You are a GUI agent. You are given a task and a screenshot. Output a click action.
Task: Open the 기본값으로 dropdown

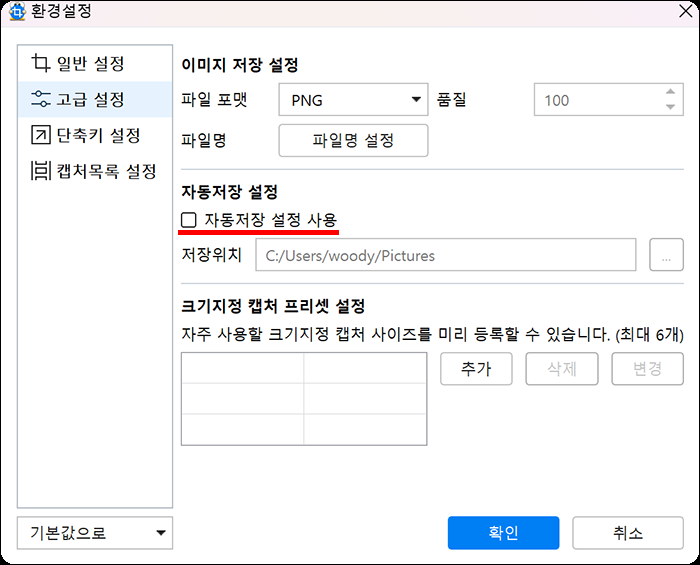[95, 533]
